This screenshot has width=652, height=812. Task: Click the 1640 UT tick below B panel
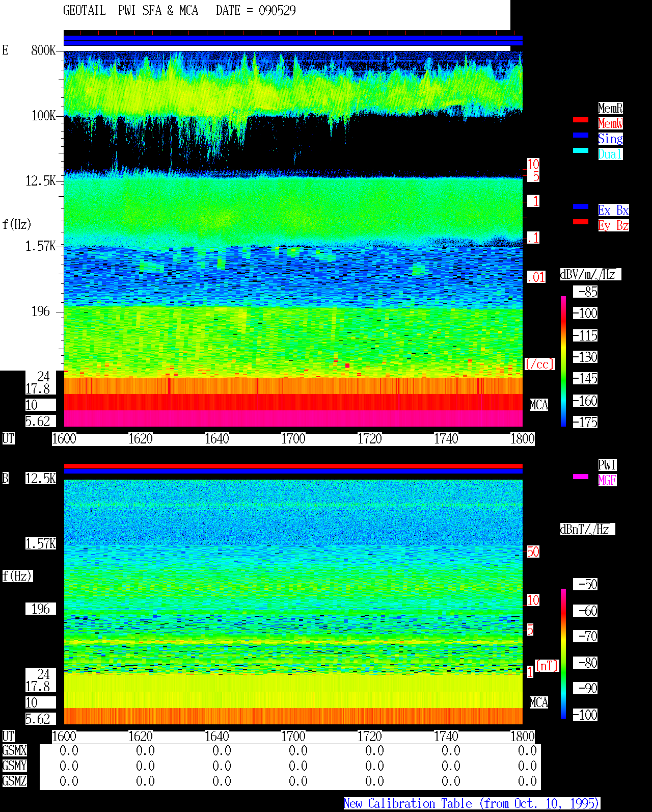pos(217,737)
